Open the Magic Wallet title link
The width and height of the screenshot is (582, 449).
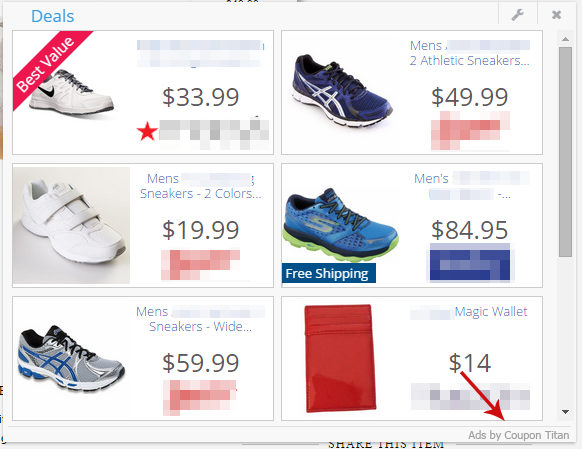tap(491, 312)
